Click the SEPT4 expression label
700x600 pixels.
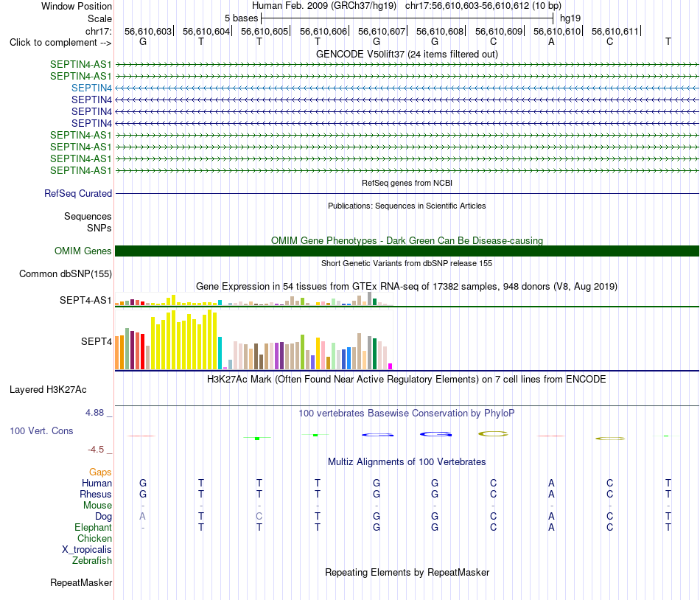[x=97, y=341]
